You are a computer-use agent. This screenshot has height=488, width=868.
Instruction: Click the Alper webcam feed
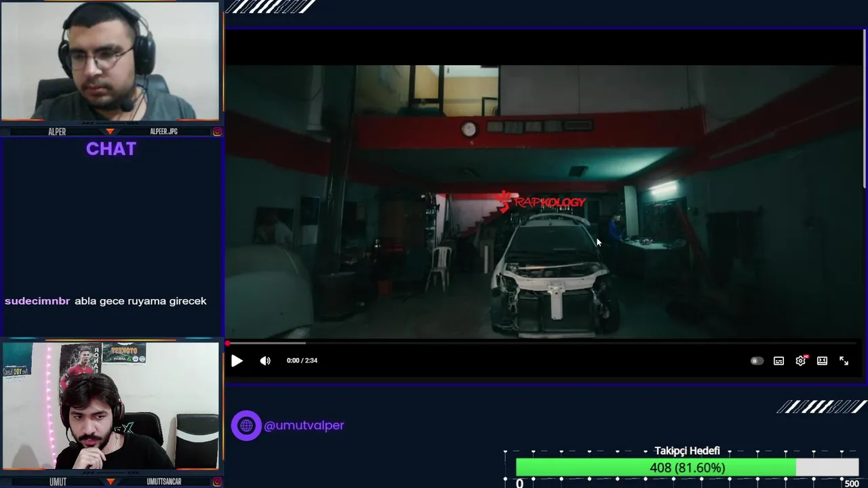[x=111, y=61]
